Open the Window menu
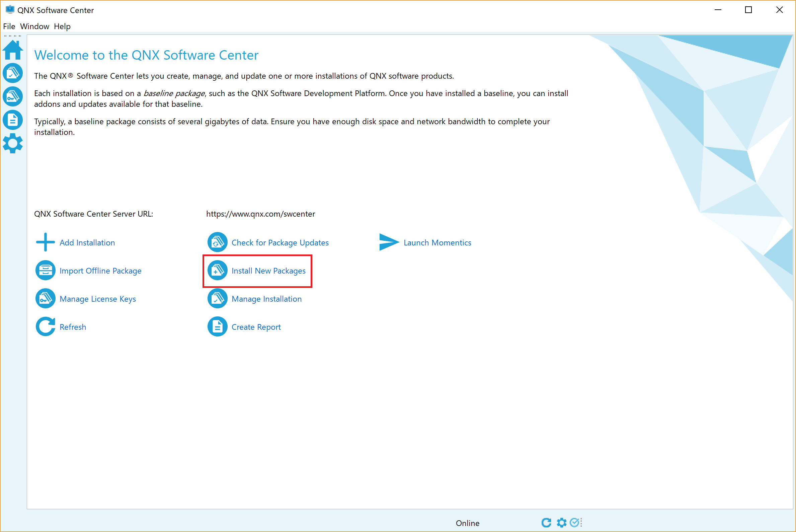The width and height of the screenshot is (796, 532). [34, 26]
